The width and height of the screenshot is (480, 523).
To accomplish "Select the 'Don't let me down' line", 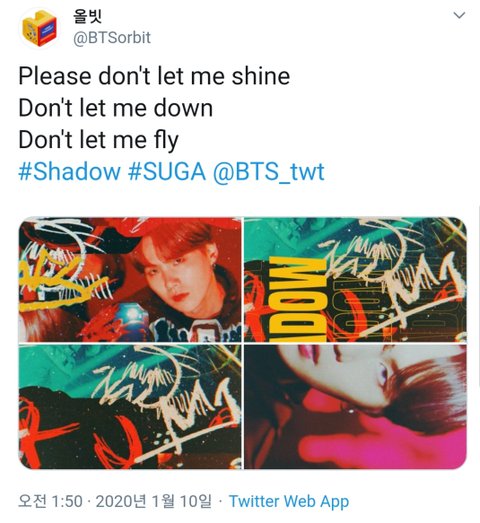I will pyautogui.click(x=115, y=108).
